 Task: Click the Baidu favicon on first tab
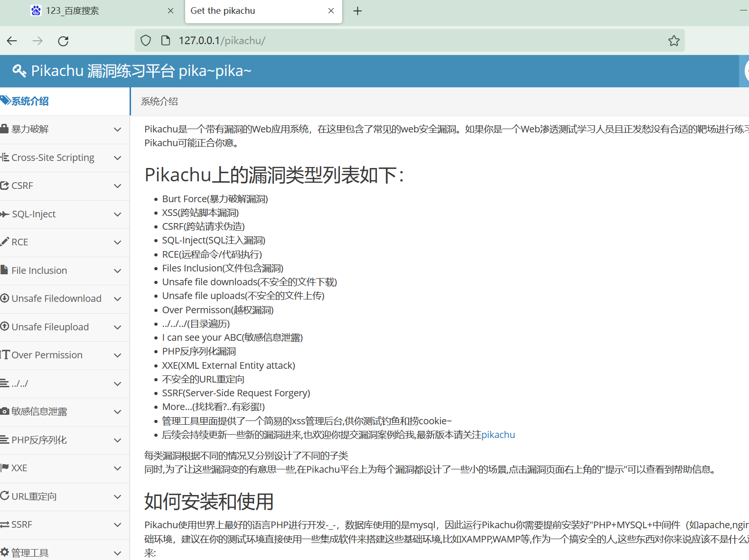(x=36, y=10)
